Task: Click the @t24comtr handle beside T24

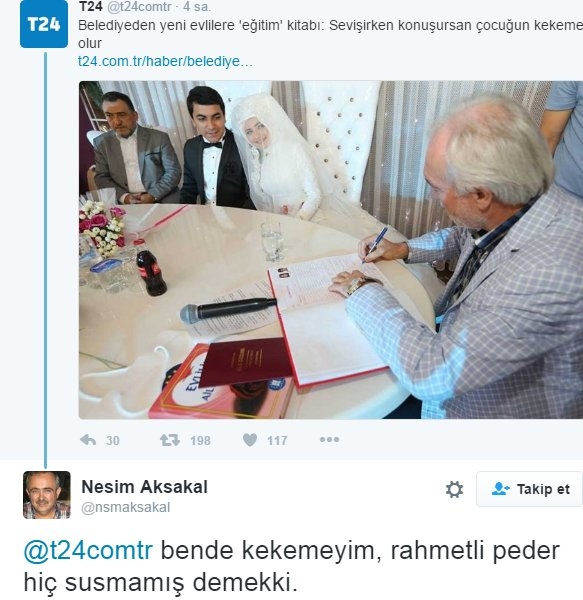Action: click(138, 7)
